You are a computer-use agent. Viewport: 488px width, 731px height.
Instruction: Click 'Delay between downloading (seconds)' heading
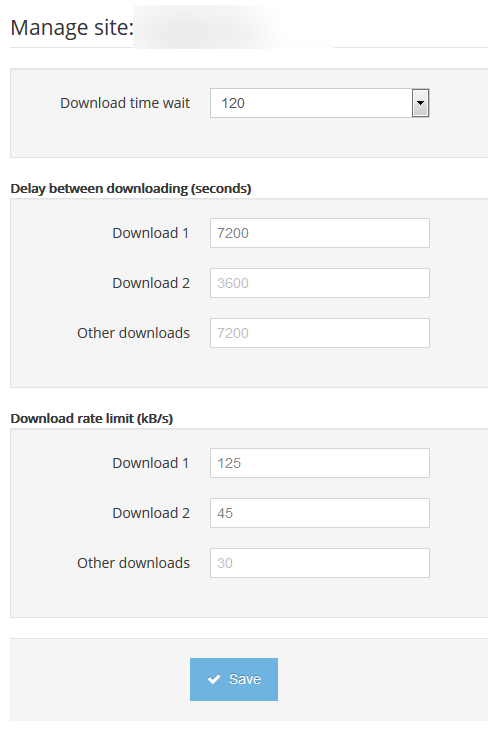[x=131, y=188]
